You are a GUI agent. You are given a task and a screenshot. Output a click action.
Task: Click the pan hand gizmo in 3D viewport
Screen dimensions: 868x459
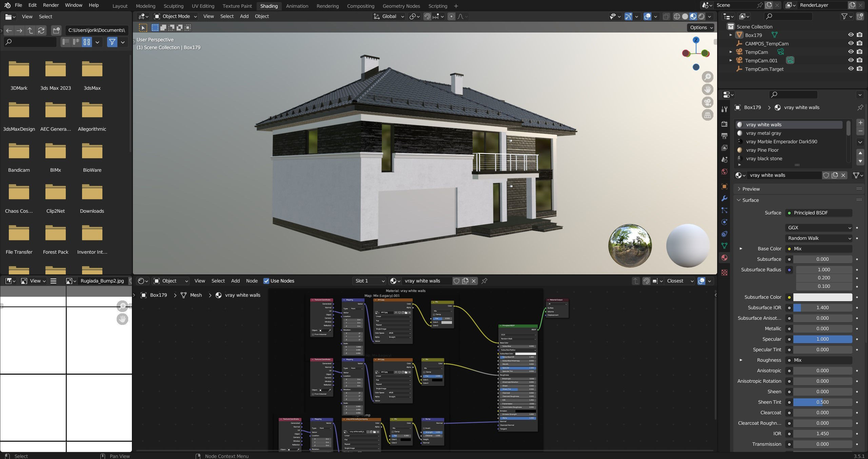tap(708, 89)
